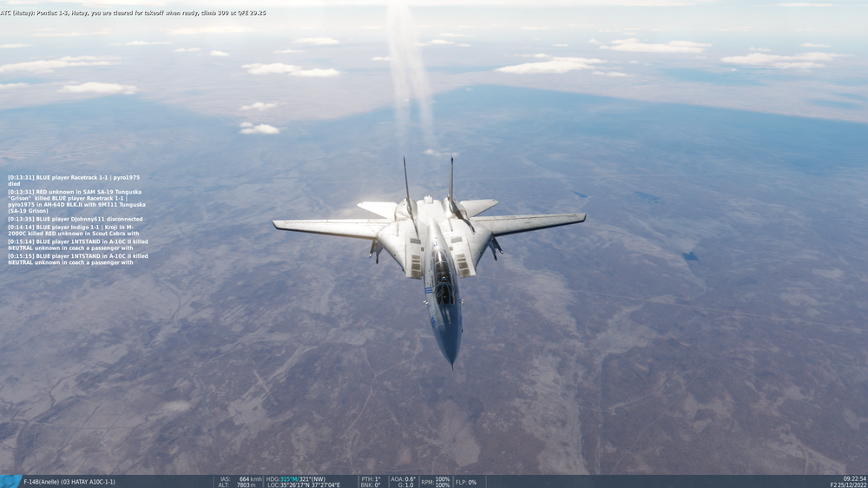868x488 pixels.
Task: Click the '[0:13:31] BLUE player Racetrack 1-1' died message
Action: 74,181
